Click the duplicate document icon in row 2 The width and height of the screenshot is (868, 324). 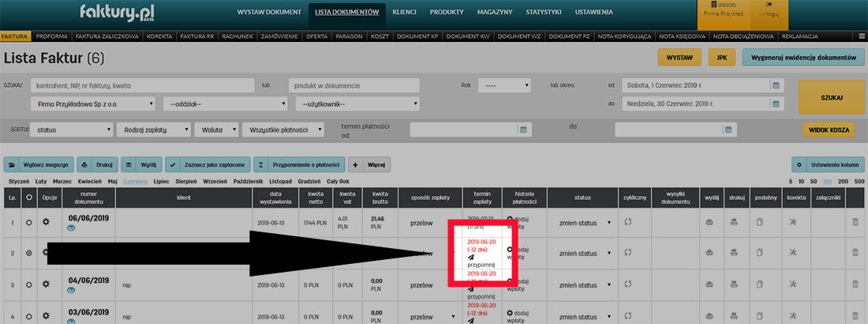(x=761, y=253)
